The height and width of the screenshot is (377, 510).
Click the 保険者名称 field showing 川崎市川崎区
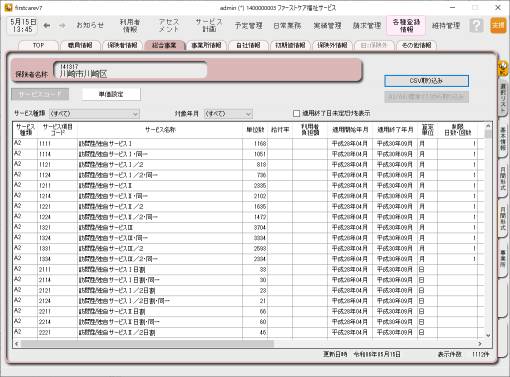(x=130, y=70)
